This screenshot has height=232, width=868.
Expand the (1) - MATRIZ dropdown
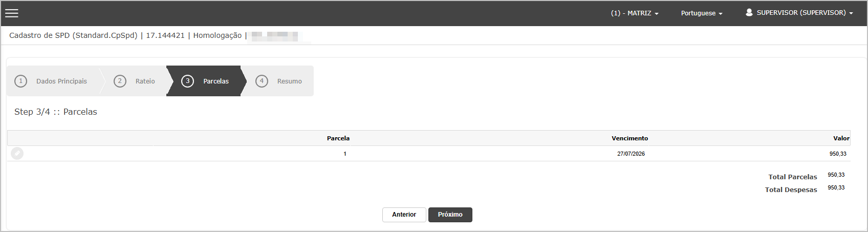(635, 13)
